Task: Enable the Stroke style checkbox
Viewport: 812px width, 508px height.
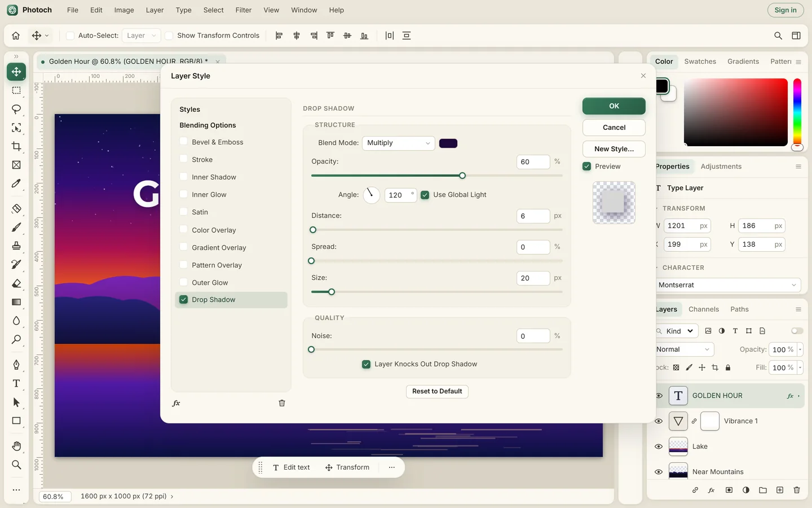Action: (183, 159)
